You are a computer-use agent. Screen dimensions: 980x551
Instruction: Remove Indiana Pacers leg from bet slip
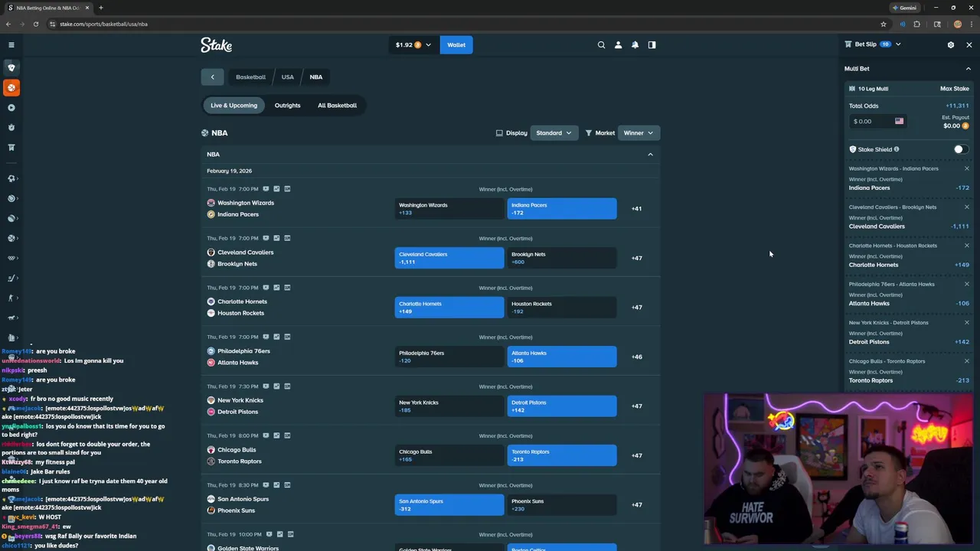[966, 168]
